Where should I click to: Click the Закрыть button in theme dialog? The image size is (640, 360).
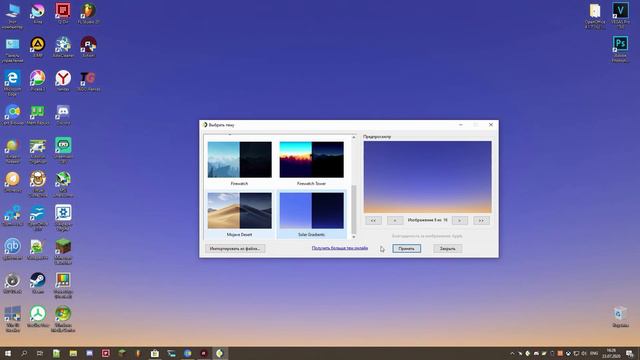pos(448,248)
